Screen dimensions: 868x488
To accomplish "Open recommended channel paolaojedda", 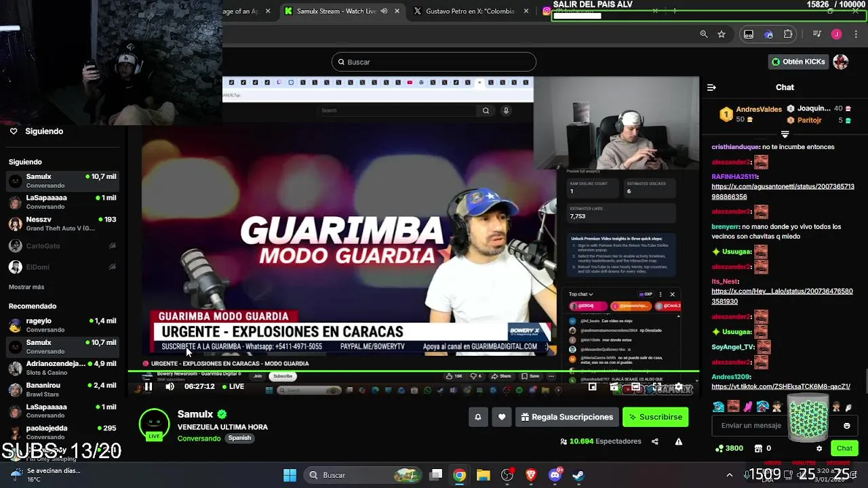I will click(x=62, y=432).
